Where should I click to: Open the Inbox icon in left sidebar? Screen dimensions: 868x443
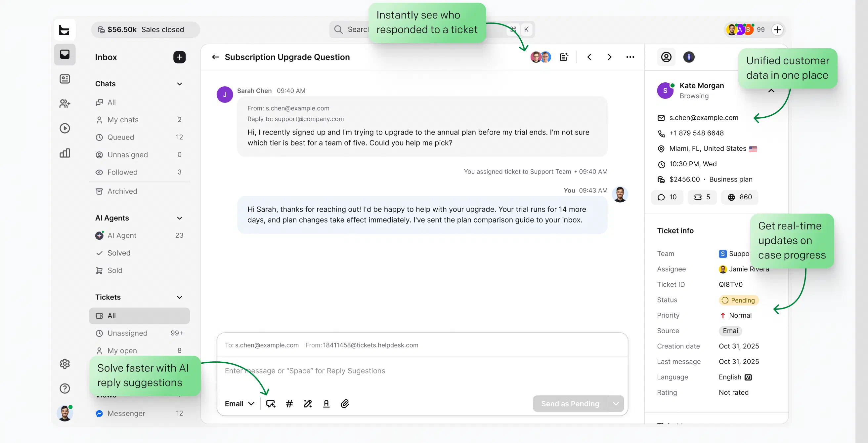(65, 55)
